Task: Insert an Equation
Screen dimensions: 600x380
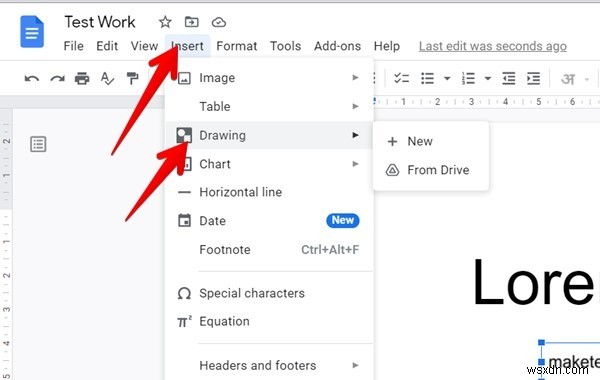Action: tap(269, 321)
